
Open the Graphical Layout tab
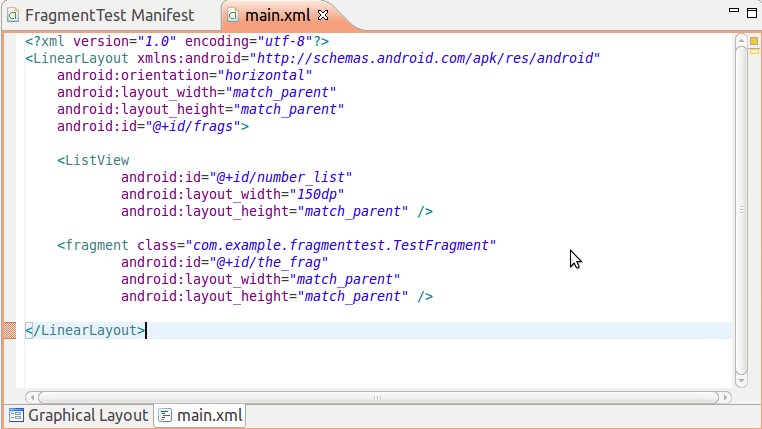click(x=78, y=416)
